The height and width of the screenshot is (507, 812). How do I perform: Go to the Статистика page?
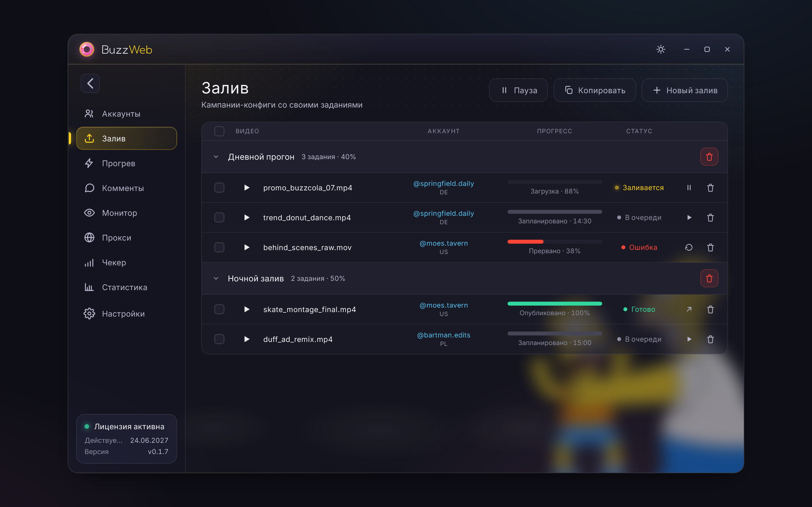click(x=127, y=287)
